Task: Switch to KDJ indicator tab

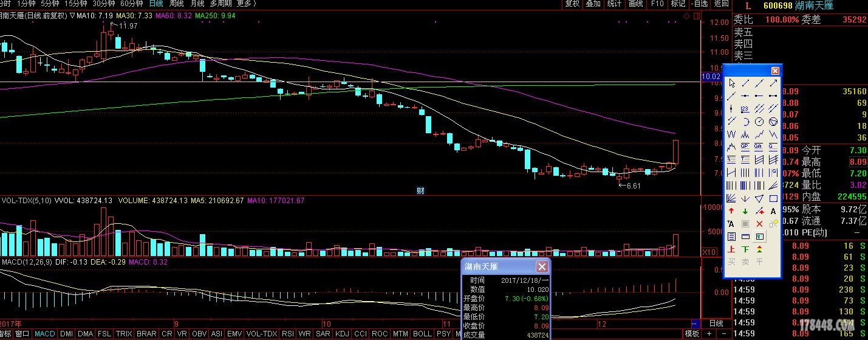Action: (342, 334)
